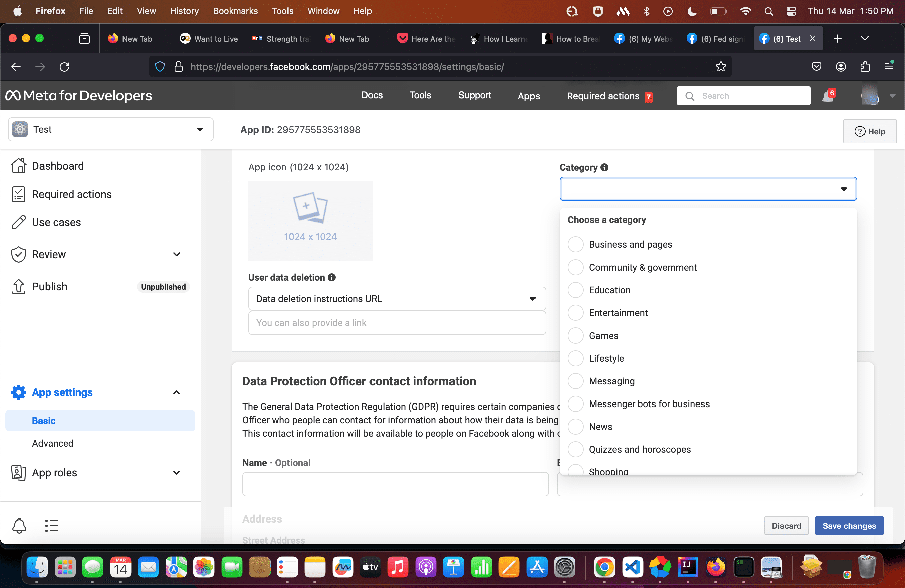Select Business and pages radio button

575,244
